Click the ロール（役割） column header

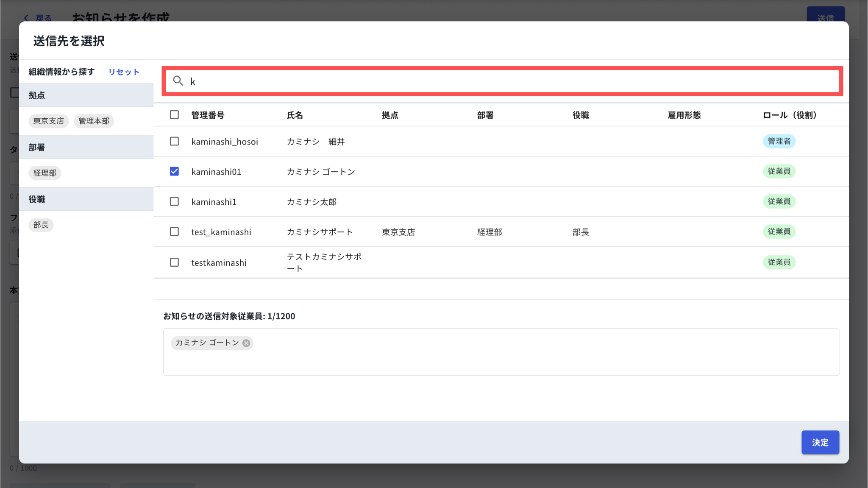coord(790,115)
